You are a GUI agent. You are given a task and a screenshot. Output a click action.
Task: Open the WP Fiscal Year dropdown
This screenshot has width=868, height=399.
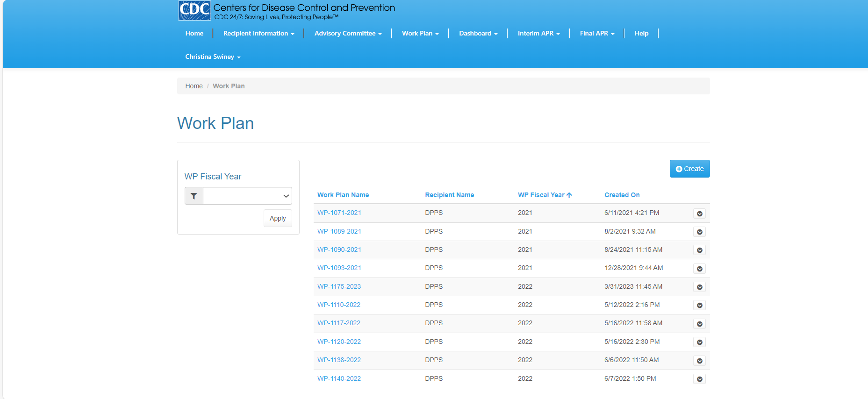tap(247, 196)
